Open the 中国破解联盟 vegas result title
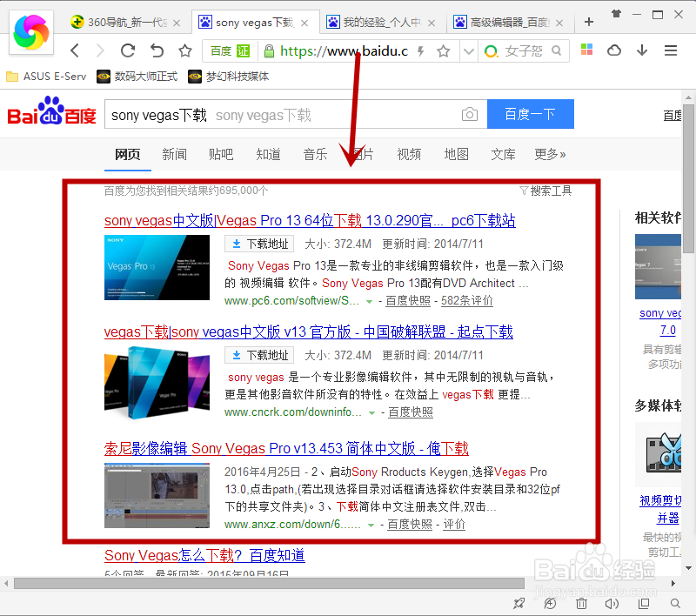Screen dimensions: 696x616 [x=309, y=332]
